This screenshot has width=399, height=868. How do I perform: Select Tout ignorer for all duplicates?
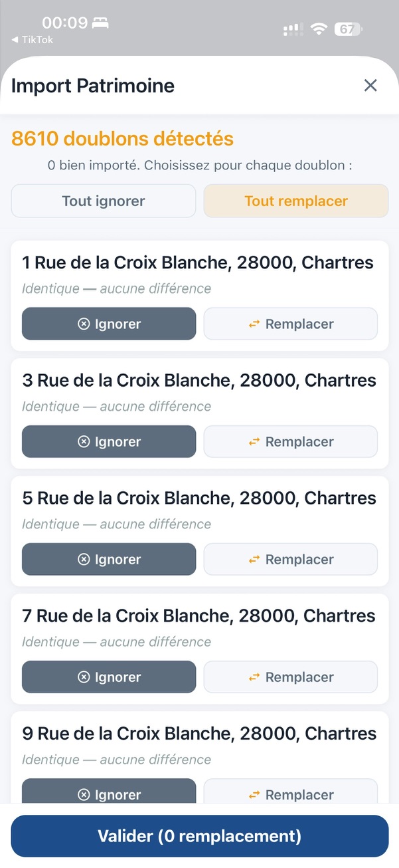(x=103, y=200)
